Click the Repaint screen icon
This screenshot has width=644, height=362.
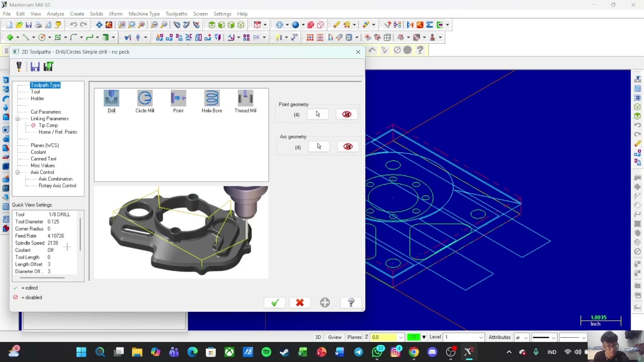point(109,25)
